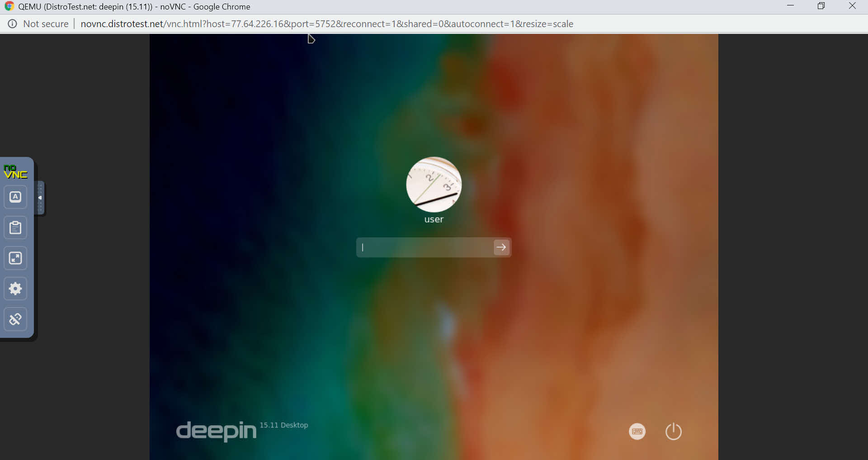Select the novnc.distrotest.net URL text
Viewport: 868px width, 460px height.
pyautogui.click(x=326, y=24)
